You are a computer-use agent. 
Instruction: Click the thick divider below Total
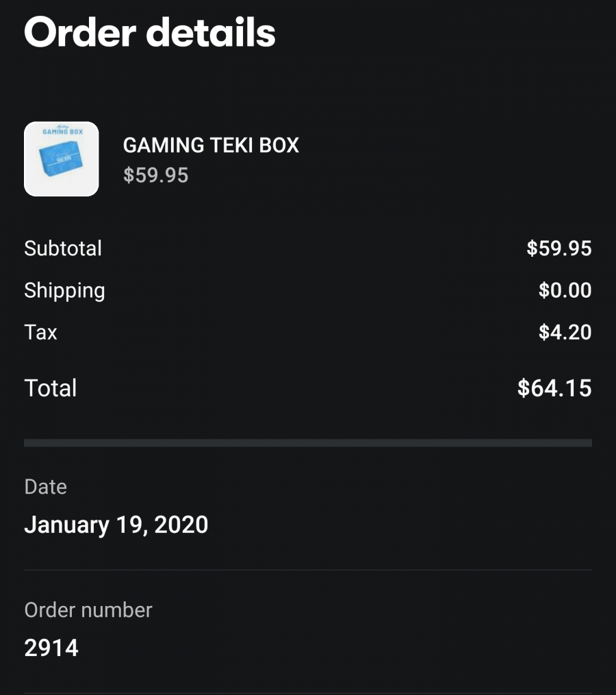coord(308,443)
